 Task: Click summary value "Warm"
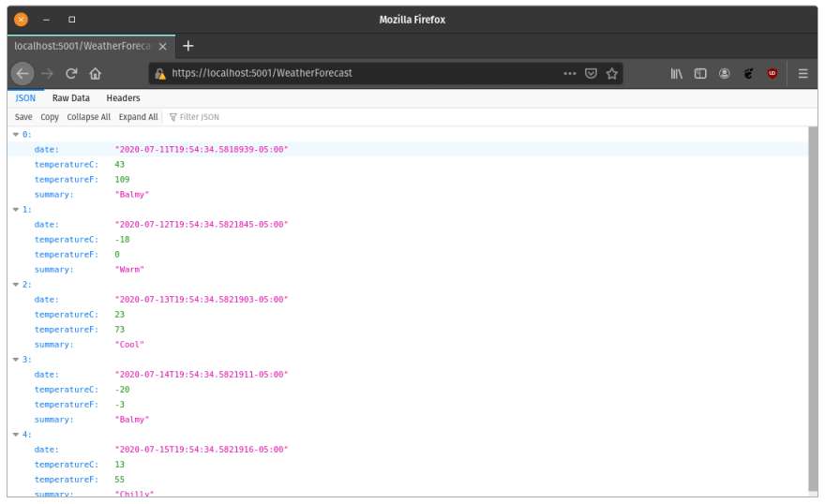point(129,270)
